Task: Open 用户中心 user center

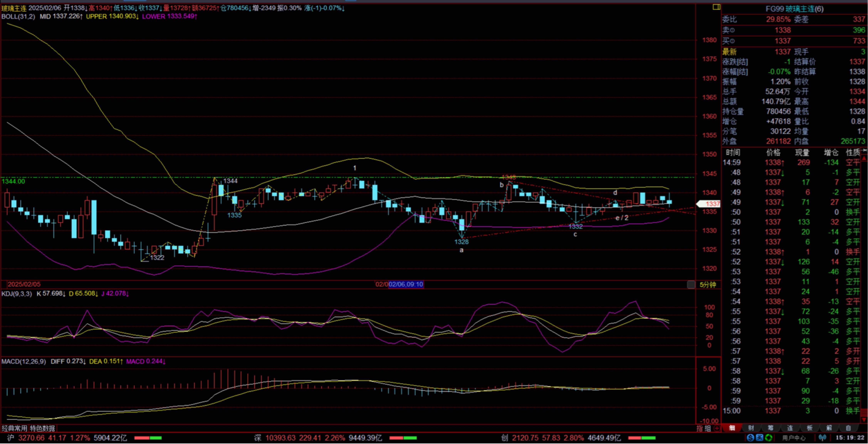Action: [x=794, y=438]
